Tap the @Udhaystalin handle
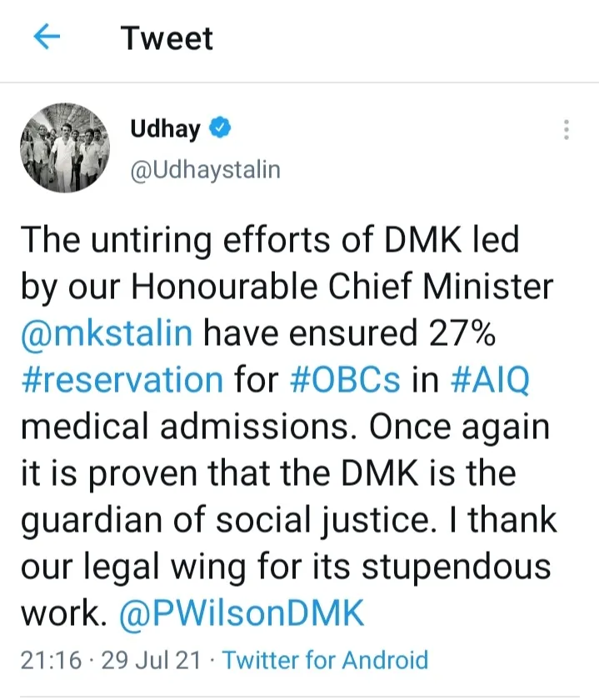599x700 pixels. 205,171
